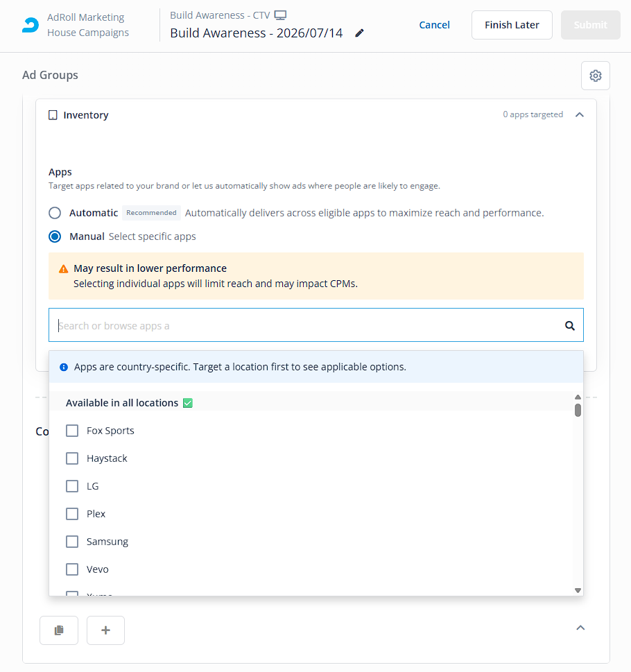Click the Inventory section heading
Image resolution: width=631 pixels, height=672 pixels.
point(86,115)
